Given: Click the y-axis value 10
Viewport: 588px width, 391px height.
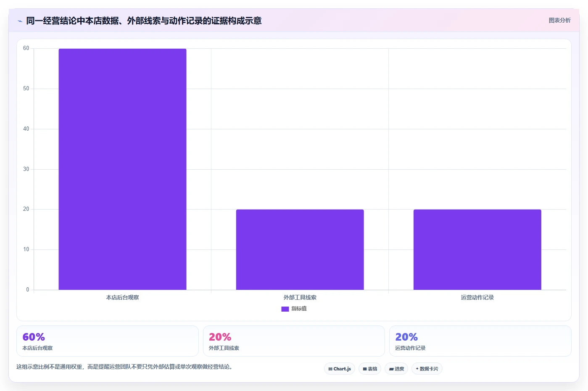Looking at the screenshot, I should 26,249.
